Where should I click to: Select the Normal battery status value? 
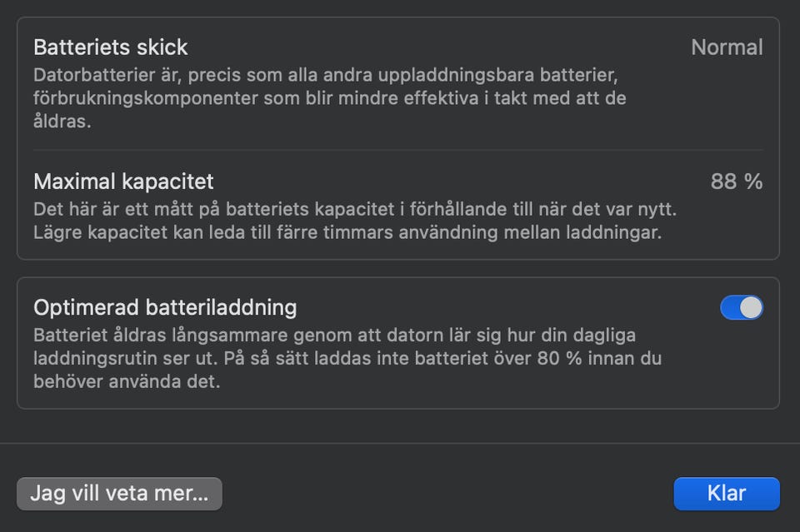coord(727,47)
